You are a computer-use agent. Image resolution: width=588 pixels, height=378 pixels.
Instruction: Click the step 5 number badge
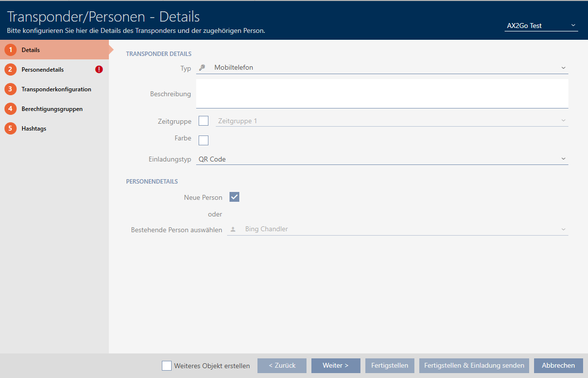coord(10,129)
